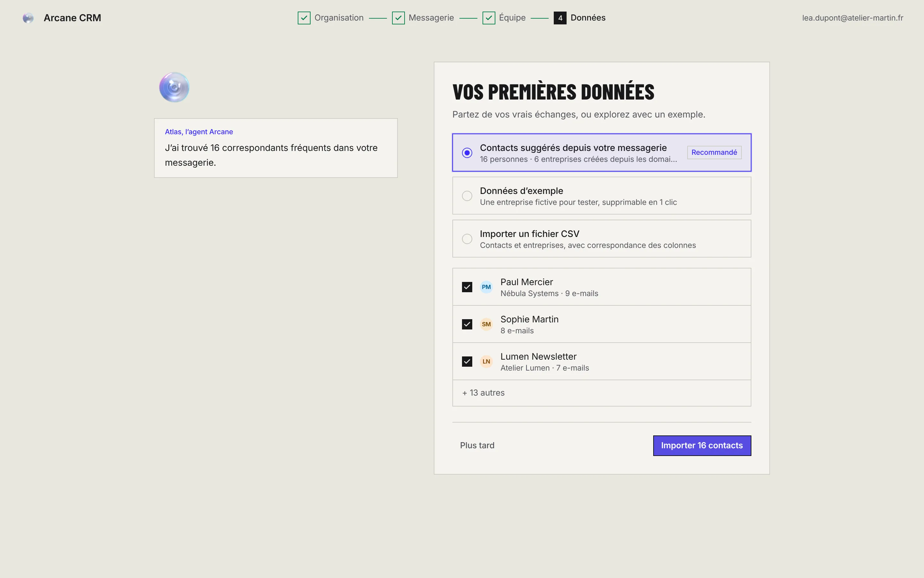Uncheck the Paul Mercier checkbox

[467, 287]
